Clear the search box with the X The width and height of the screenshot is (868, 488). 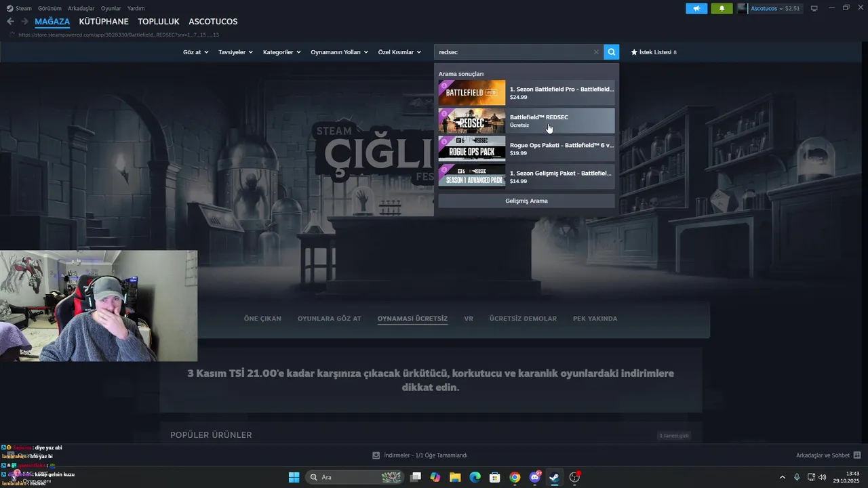[x=596, y=52]
